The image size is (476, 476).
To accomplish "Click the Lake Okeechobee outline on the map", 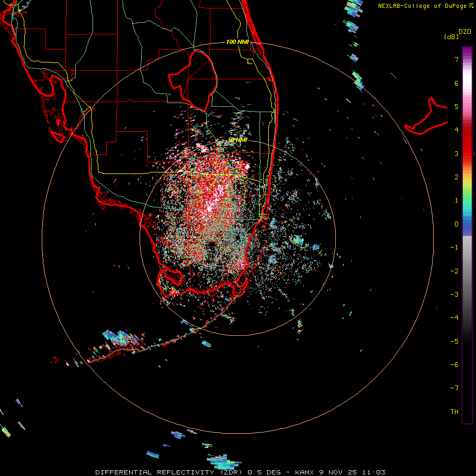I will (x=193, y=80).
